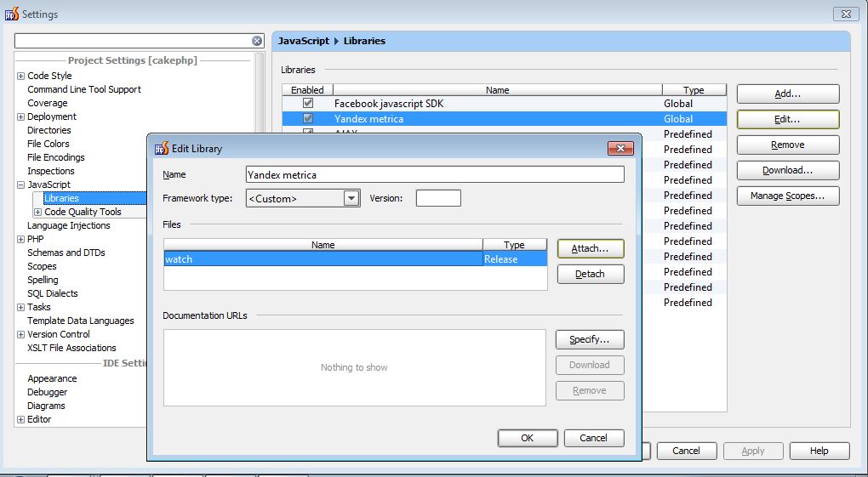Expand the PHP tree node
Viewport: 868px width, 477px height.
20,239
